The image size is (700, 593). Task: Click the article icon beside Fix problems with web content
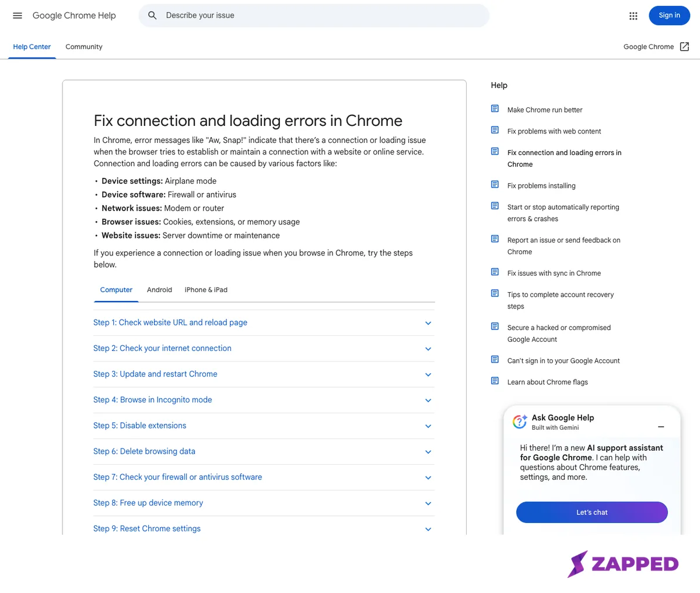(495, 130)
